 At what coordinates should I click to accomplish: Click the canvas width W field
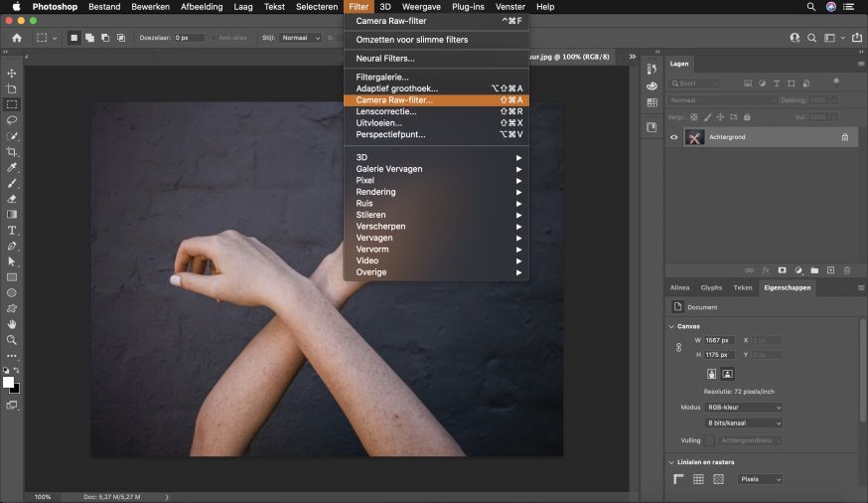[x=720, y=340]
